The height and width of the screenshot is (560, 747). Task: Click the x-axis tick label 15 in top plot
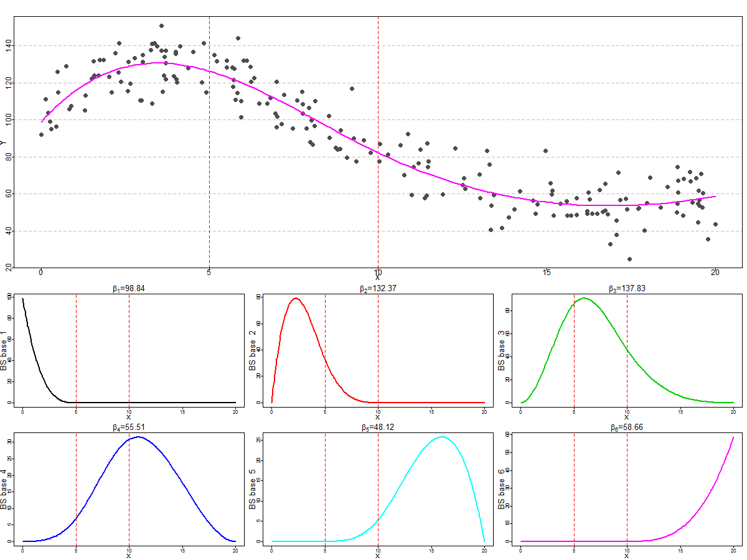(547, 273)
